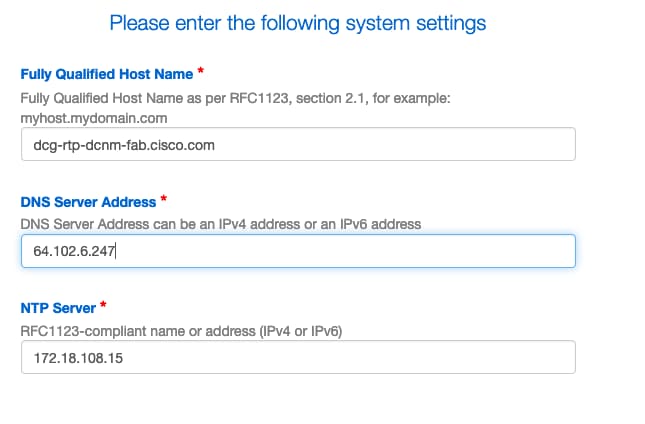
Task: Click the Fully Qualified Host Name input field
Action: 298,144
